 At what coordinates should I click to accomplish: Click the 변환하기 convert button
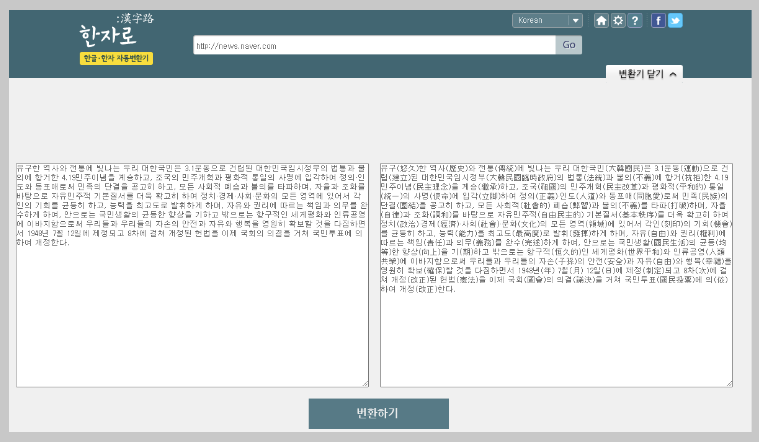pos(379,413)
